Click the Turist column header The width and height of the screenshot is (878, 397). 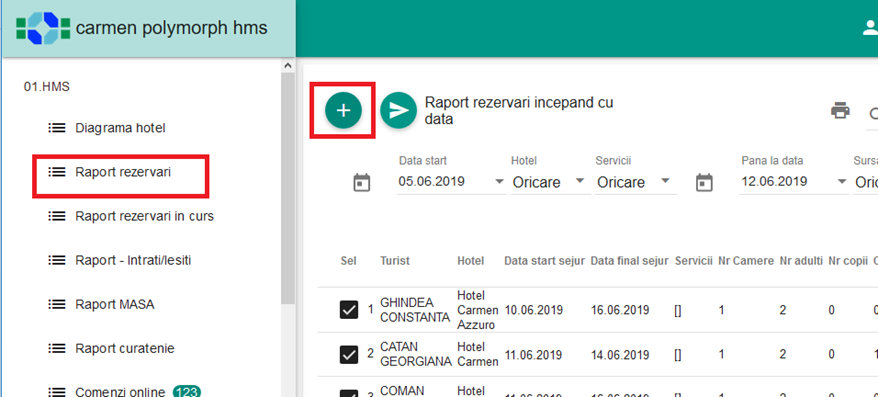pyautogui.click(x=395, y=261)
